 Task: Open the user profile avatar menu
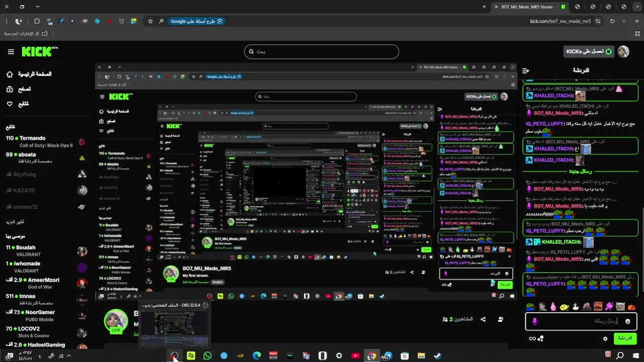[623, 51]
